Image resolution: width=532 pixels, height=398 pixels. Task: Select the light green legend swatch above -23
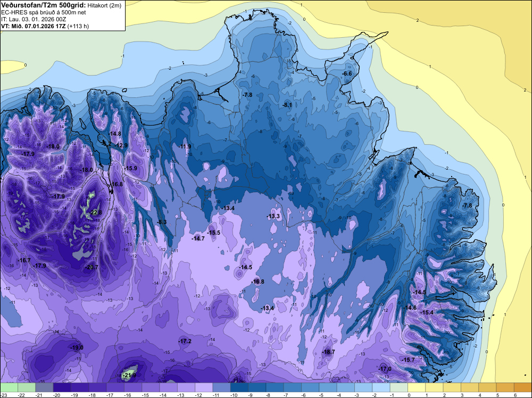pyautogui.click(x=9, y=387)
